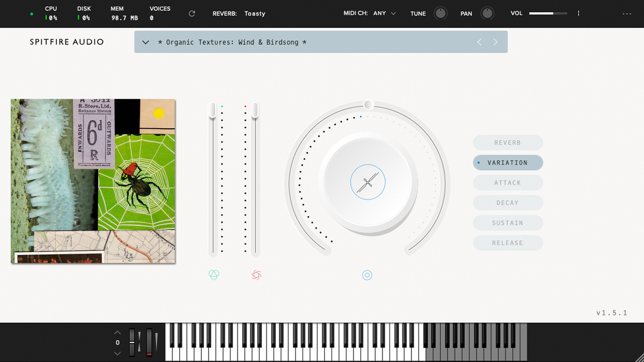
Task: Adjust the TUNE knob in the header
Action: pos(441,13)
